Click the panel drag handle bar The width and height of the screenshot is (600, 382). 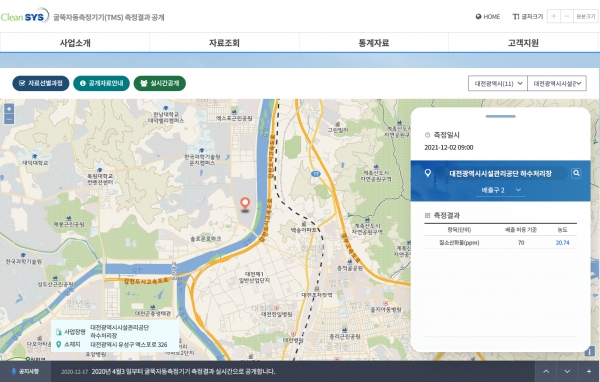click(x=501, y=116)
